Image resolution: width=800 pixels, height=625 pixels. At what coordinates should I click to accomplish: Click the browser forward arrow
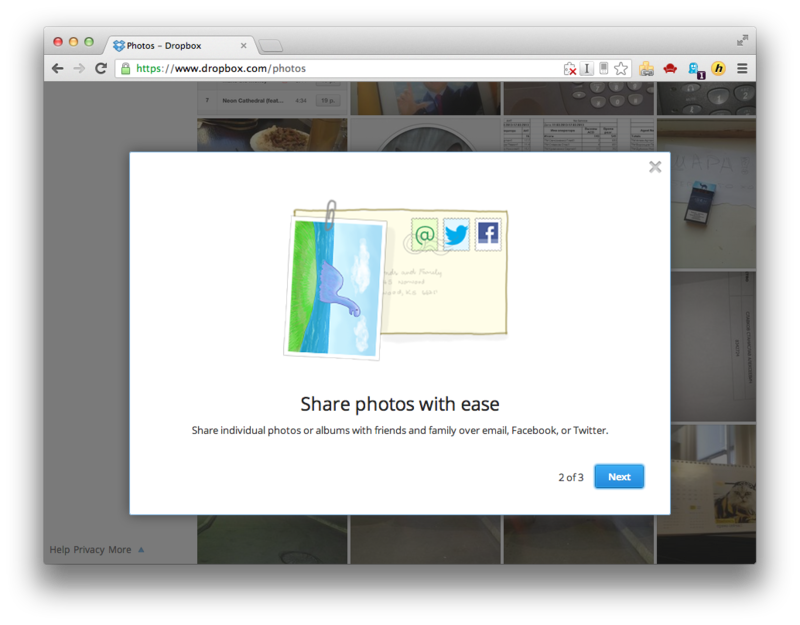(x=79, y=68)
